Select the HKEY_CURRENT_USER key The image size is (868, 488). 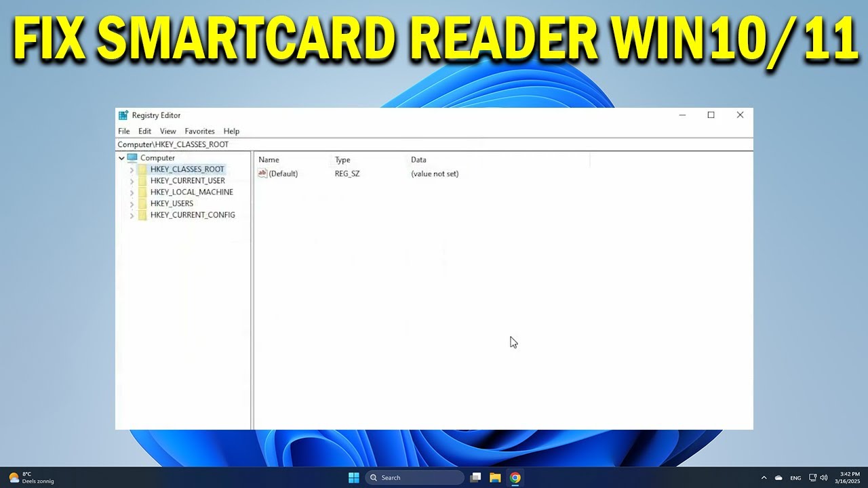(x=188, y=181)
